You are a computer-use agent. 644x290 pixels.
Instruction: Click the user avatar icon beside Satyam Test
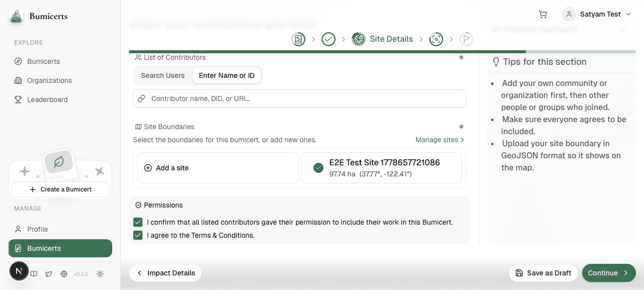click(569, 14)
